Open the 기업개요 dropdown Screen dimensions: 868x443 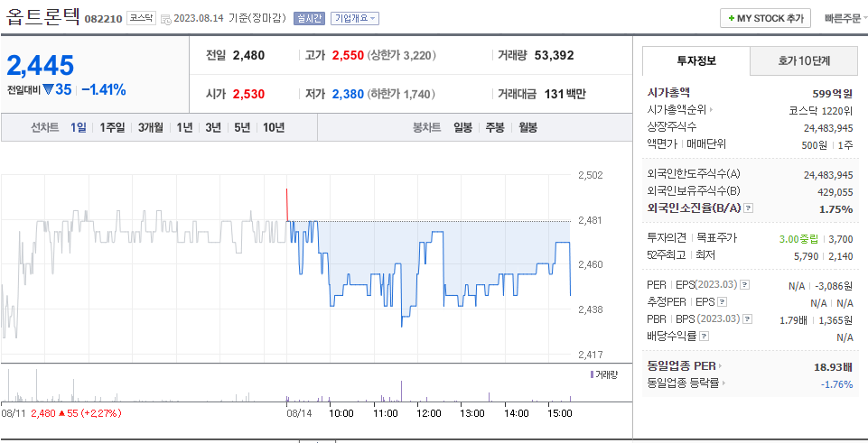pyautogui.click(x=355, y=18)
